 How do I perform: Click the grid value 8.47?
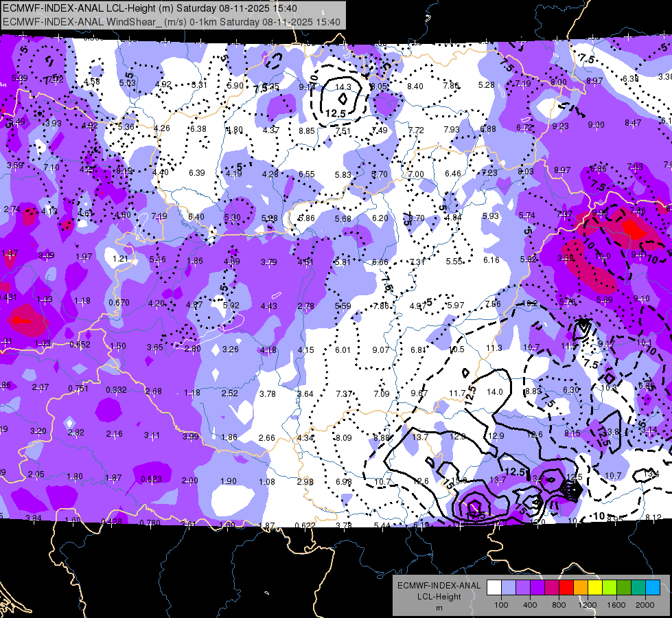coord(633,123)
